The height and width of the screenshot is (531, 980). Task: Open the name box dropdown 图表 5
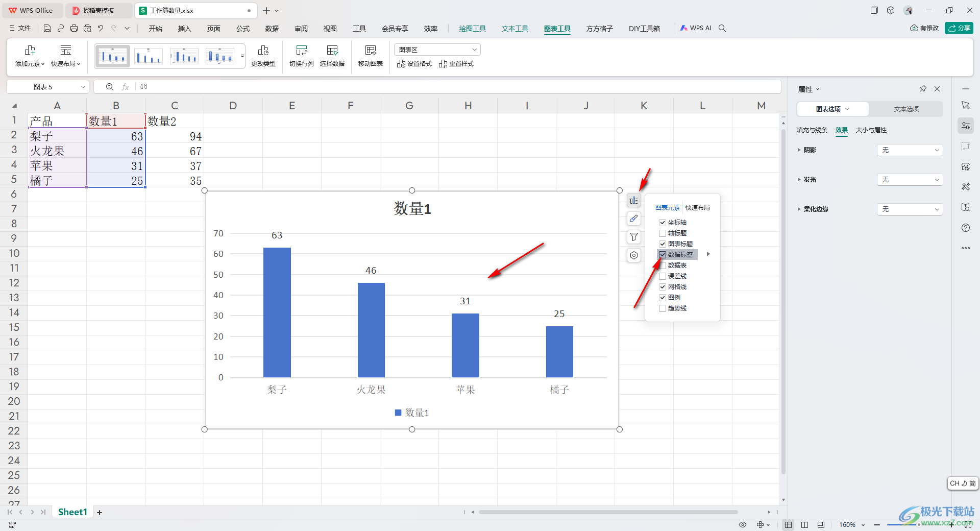pyautogui.click(x=83, y=87)
